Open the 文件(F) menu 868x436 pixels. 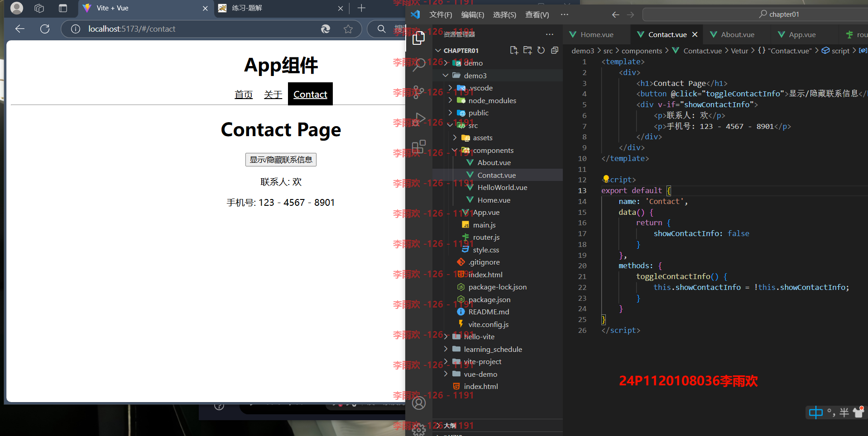tap(441, 14)
